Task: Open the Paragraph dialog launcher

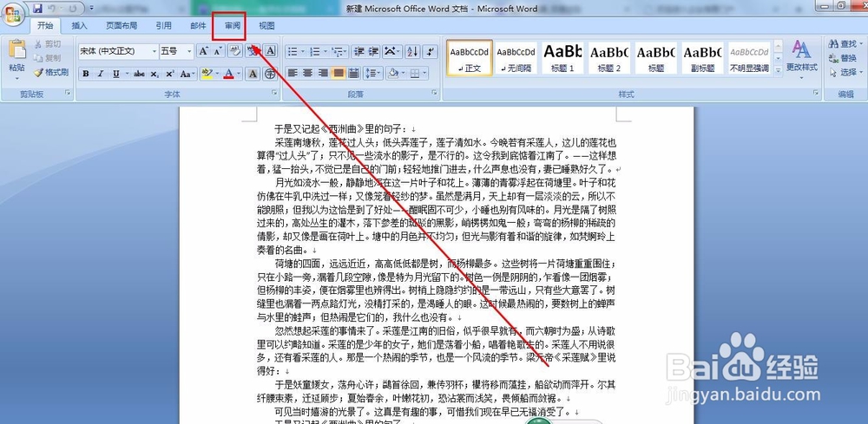Action: tap(433, 94)
